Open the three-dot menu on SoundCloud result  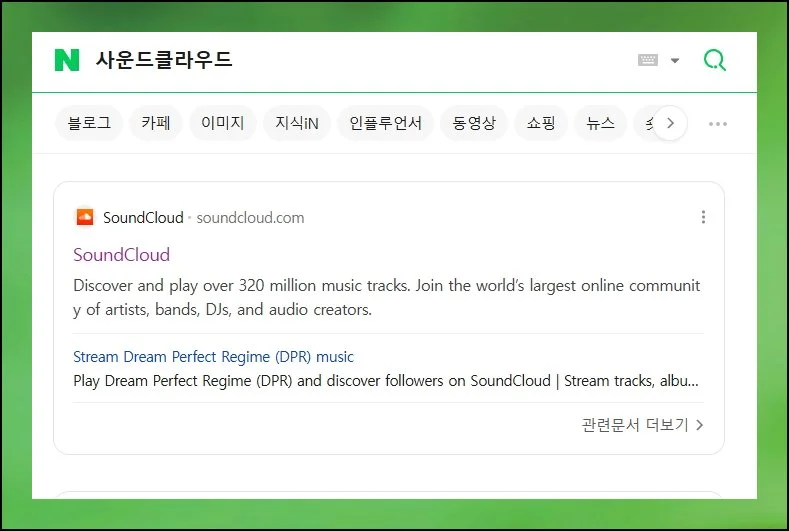pos(703,217)
